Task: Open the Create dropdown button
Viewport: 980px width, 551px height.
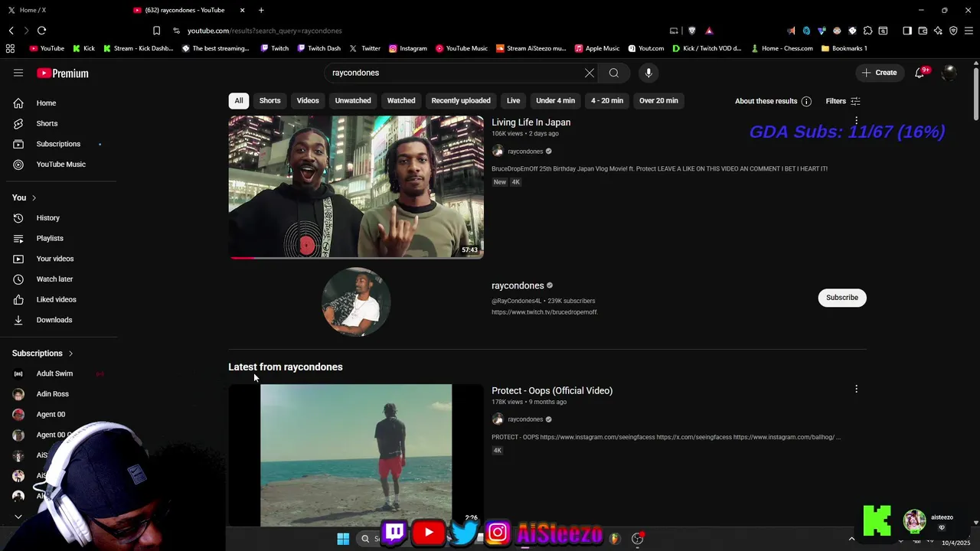Action: (878, 73)
